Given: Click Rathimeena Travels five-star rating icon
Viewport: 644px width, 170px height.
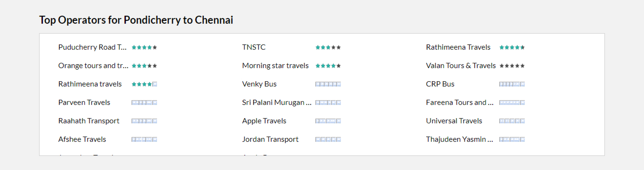Looking at the screenshot, I should [x=512, y=47].
